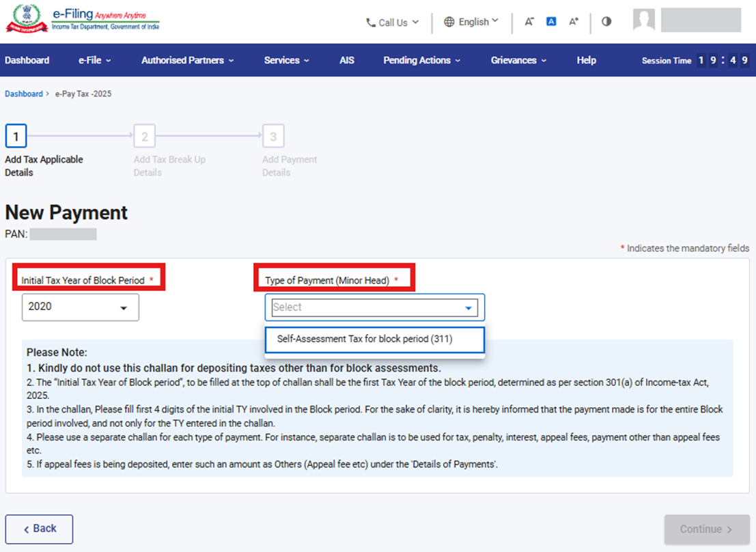Open the e-File menu
The width and height of the screenshot is (756, 552).
(94, 60)
